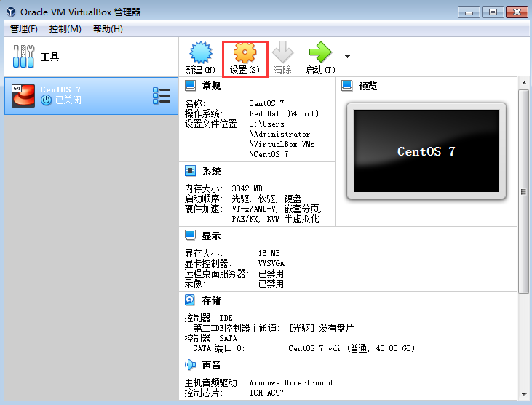Click the System (系统) chip icon
This screenshot has height=405, width=532.
191,170
